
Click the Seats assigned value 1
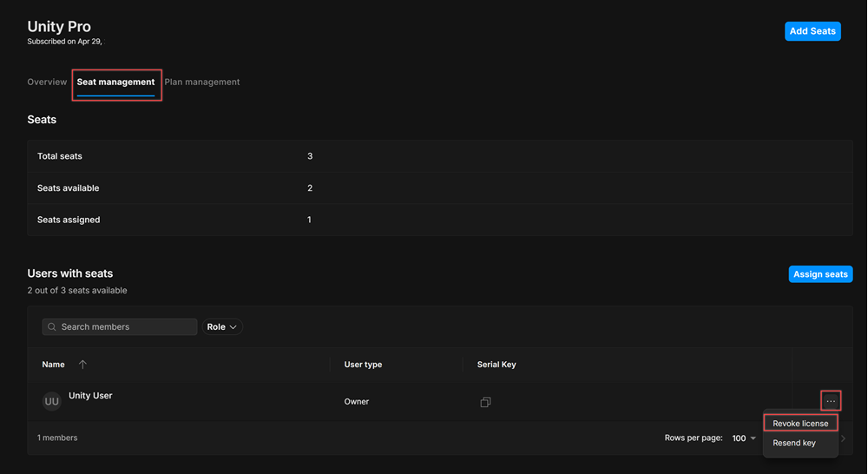tap(310, 220)
